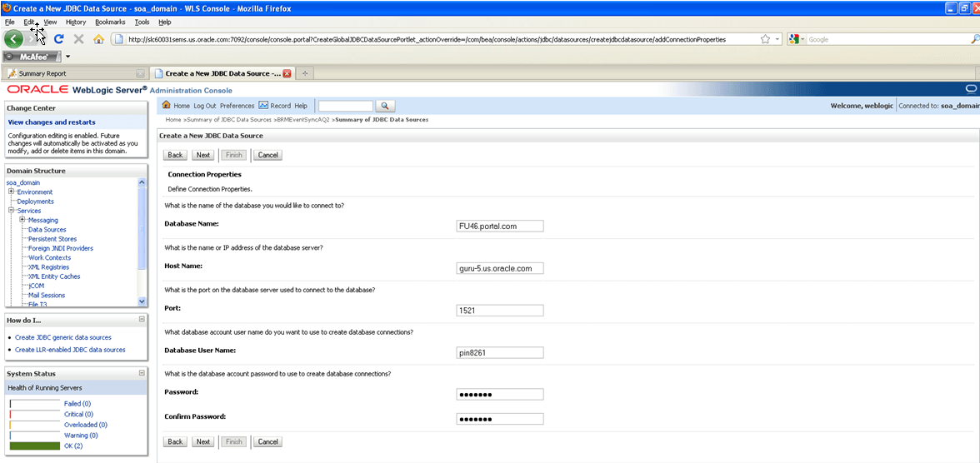980x463 pixels.
Task: Open a new browser tab
Action: click(305, 73)
